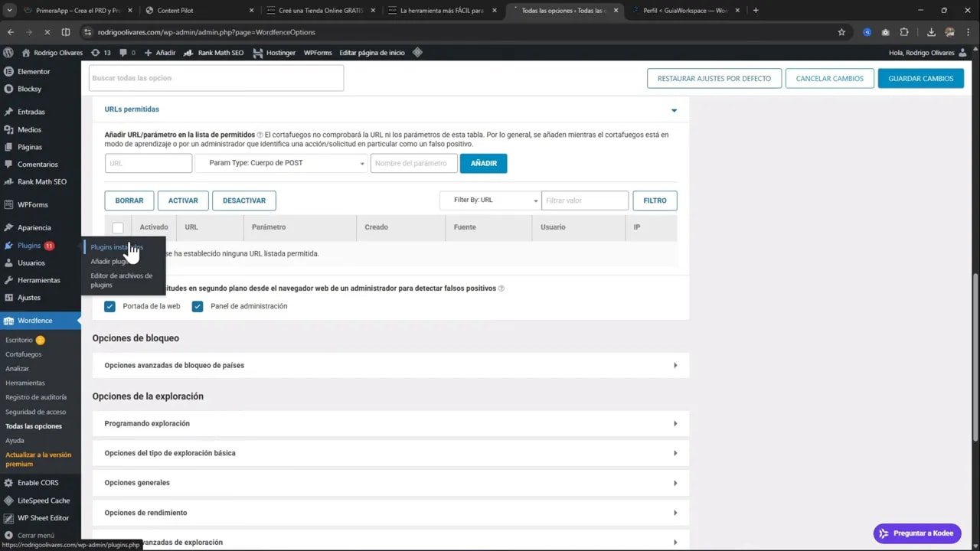Select the Rank Math SEO sidebar icon
Image resolution: width=980 pixels, height=551 pixels.
click(8, 181)
